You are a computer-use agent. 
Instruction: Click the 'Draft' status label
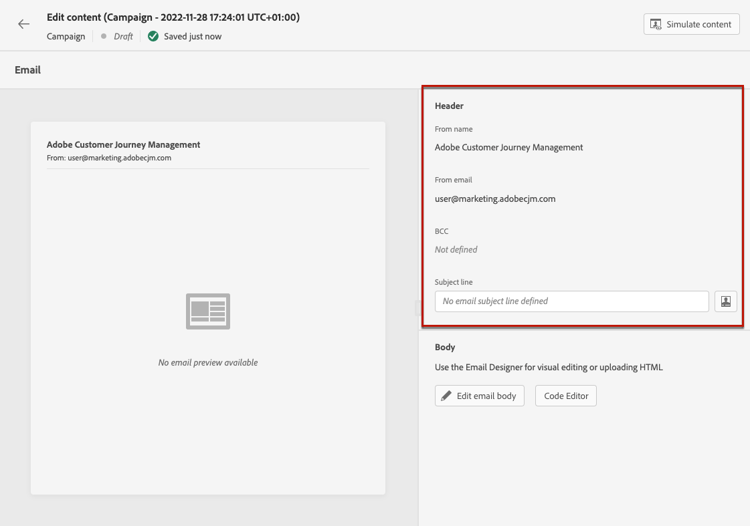[123, 36]
